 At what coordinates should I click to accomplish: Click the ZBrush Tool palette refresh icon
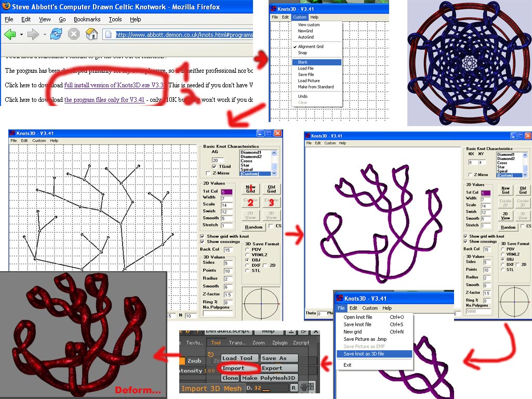[211, 354]
